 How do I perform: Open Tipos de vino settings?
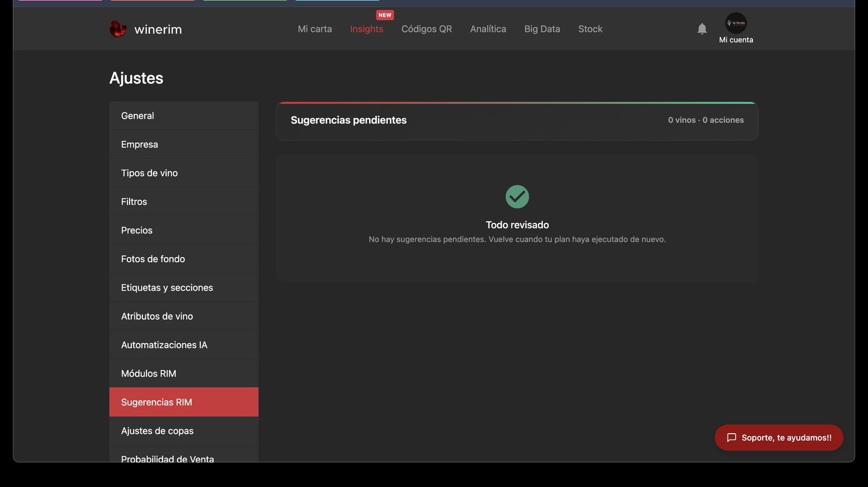point(184,173)
